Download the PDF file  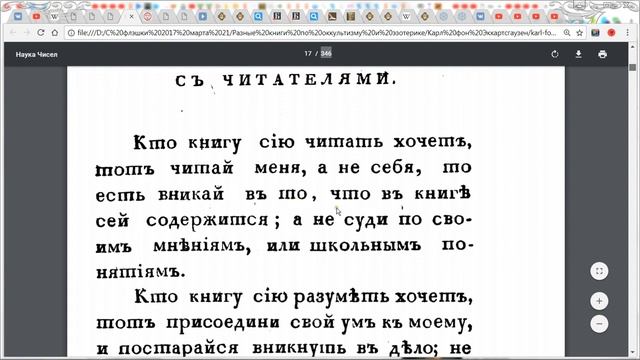578,54
